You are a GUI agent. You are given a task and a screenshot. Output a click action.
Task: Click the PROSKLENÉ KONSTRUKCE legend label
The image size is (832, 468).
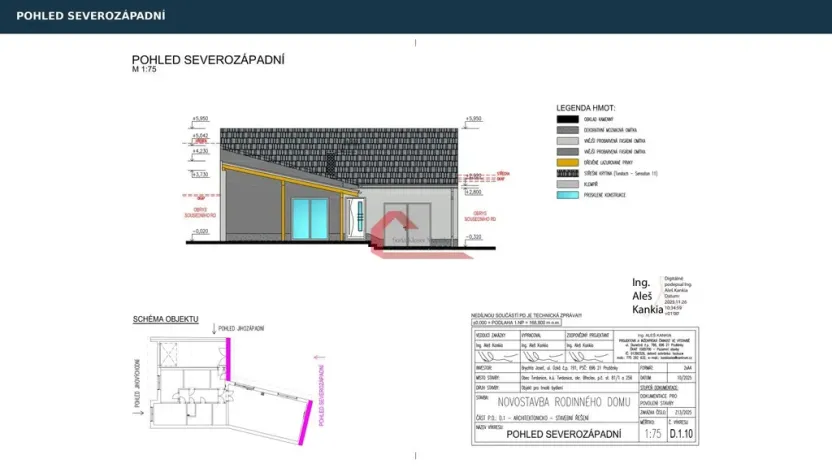click(604, 195)
